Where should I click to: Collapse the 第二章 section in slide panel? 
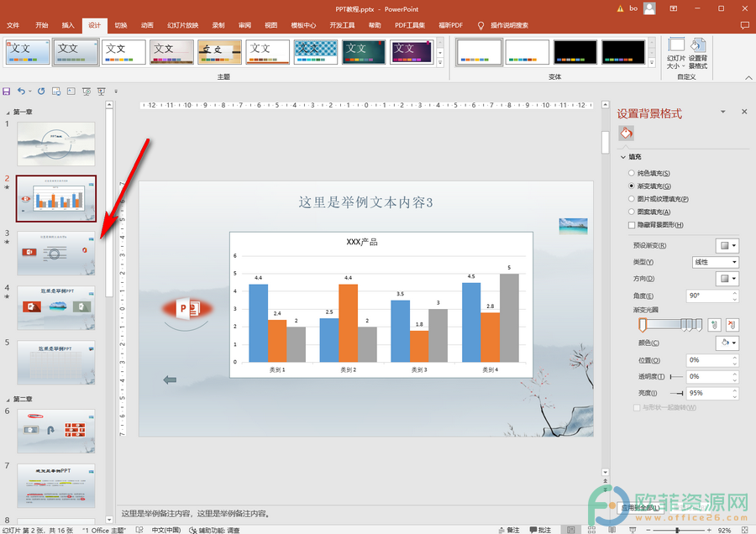pos(8,400)
